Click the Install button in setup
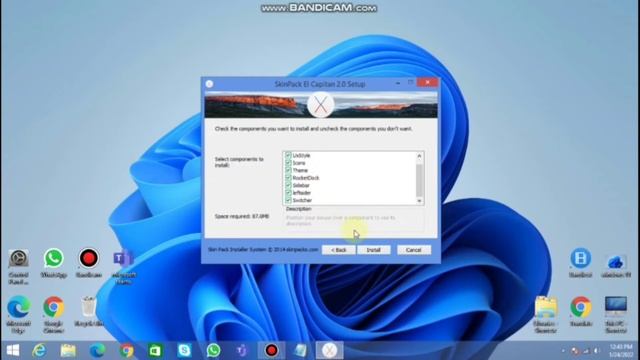The width and height of the screenshot is (640, 360). (x=373, y=250)
